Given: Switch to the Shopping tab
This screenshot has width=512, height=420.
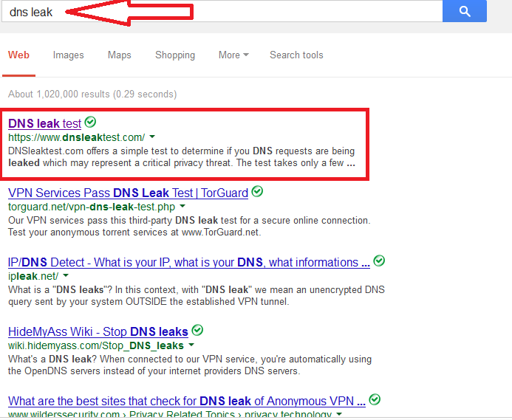Looking at the screenshot, I should (175, 55).
